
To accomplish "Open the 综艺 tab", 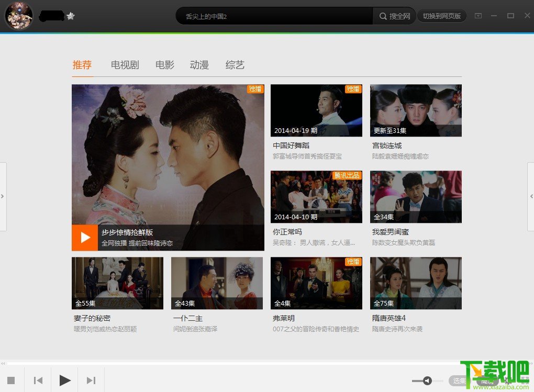I will click(235, 65).
